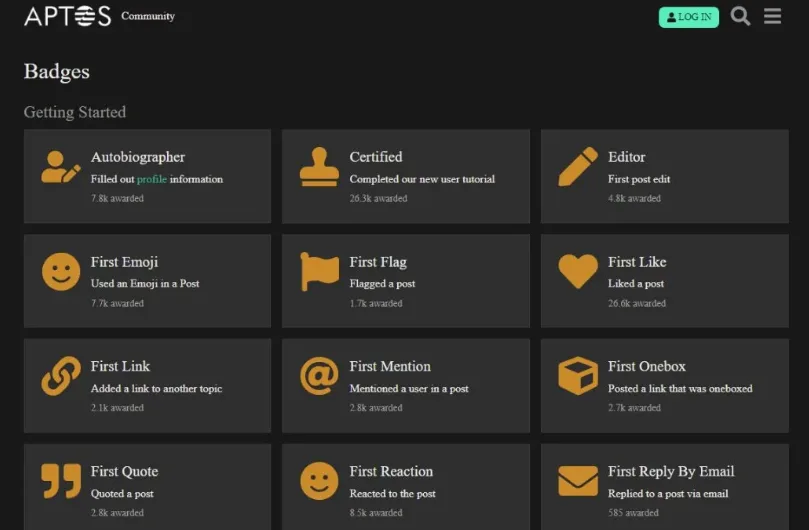Open the Editor badge title
The image size is (809, 530).
(626, 157)
